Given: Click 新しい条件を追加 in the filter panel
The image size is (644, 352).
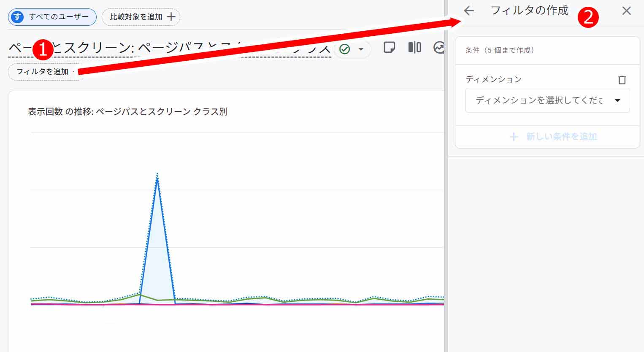Looking at the screenshot, I should [553, 137].
